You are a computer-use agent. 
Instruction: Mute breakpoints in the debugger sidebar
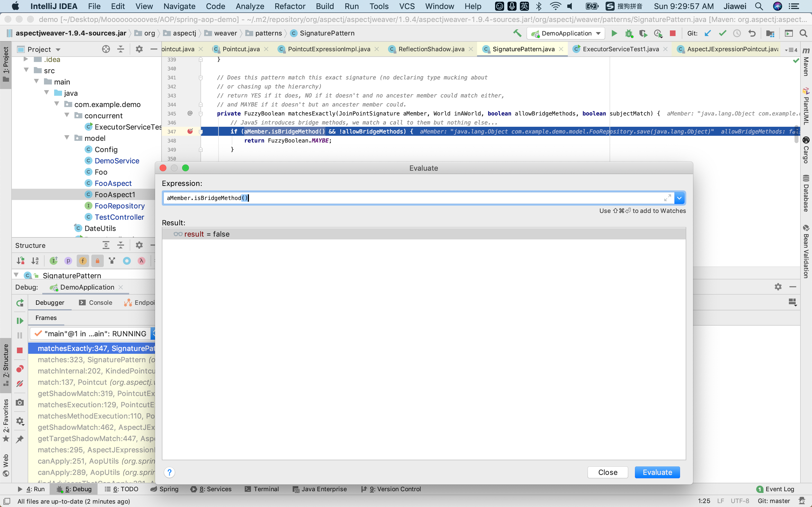19,384
